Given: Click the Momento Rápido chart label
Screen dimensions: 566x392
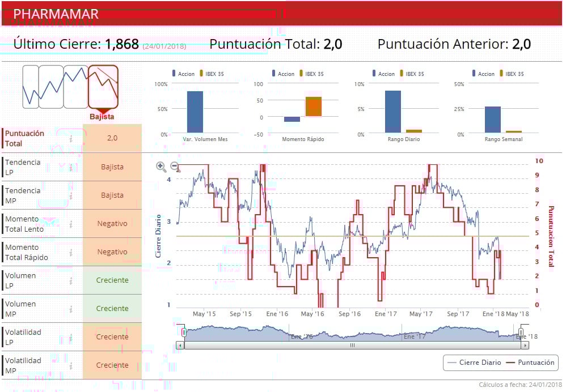Looking at the screenshot, I should 303,139.
